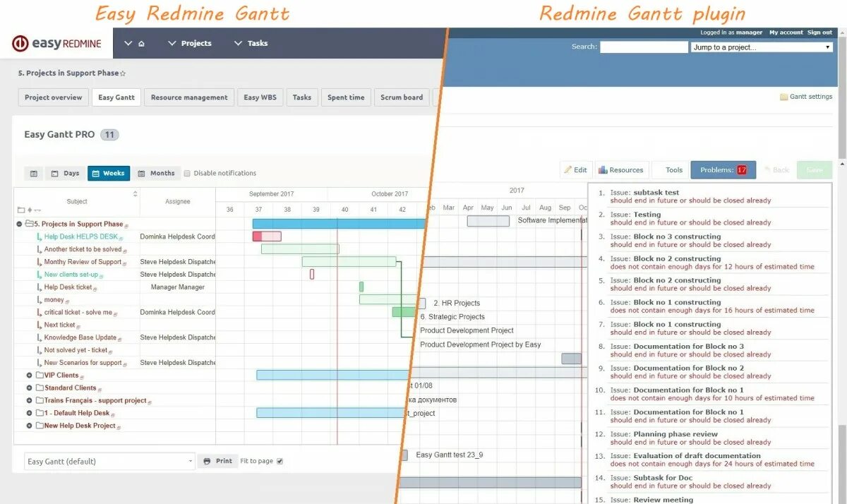Click the red Help Desk HELPS DESK Gantt bar
The width and height of the screenshot is (847, 504).
pos(267,236)
